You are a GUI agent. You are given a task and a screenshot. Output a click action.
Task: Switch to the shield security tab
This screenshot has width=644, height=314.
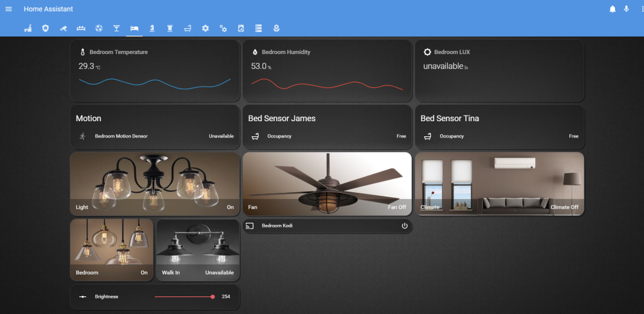point(45,28)
